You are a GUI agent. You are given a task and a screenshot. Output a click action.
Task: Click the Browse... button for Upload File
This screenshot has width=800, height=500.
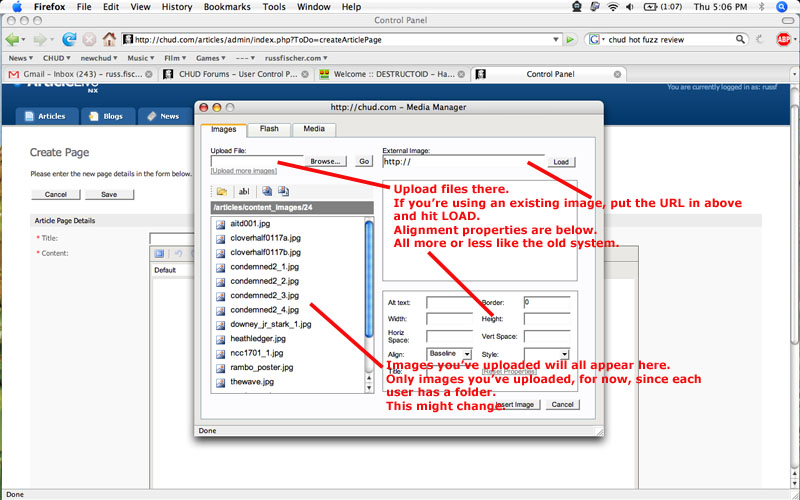(x=327, y=160)
